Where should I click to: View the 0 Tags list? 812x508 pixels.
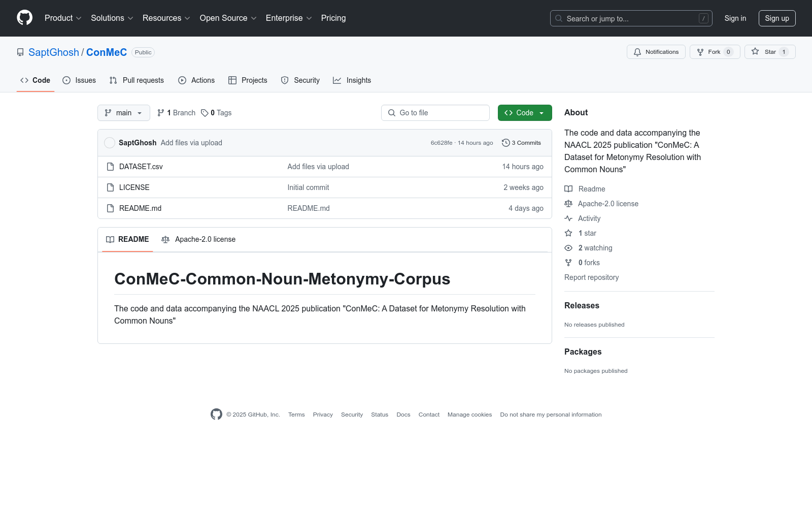click(x=216, y=113)
